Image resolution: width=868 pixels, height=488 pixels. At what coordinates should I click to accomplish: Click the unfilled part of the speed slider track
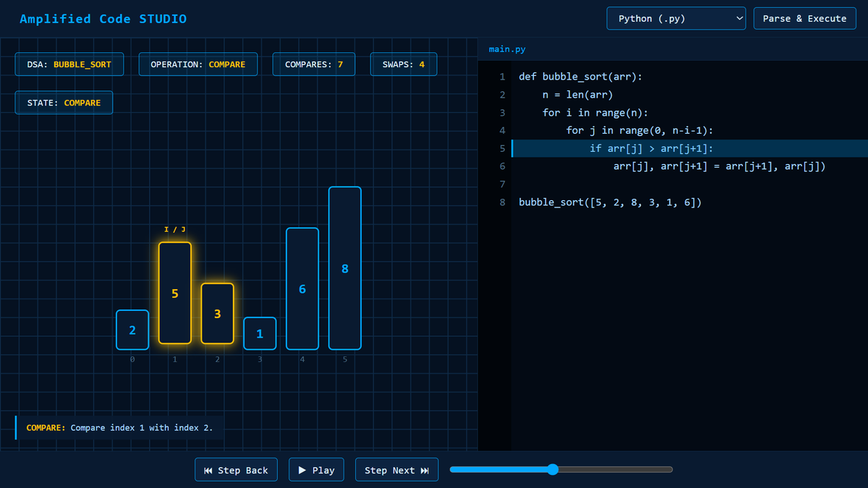(x=615, y=470)
